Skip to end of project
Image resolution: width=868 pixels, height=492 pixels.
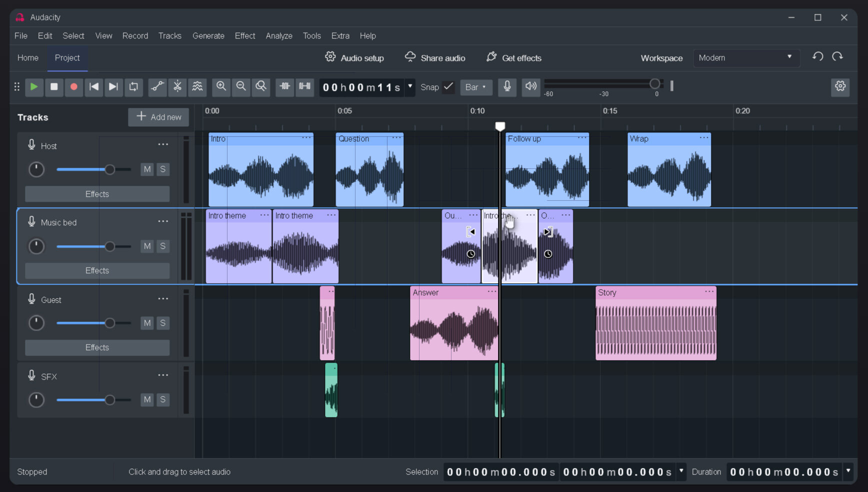[113, 87]
